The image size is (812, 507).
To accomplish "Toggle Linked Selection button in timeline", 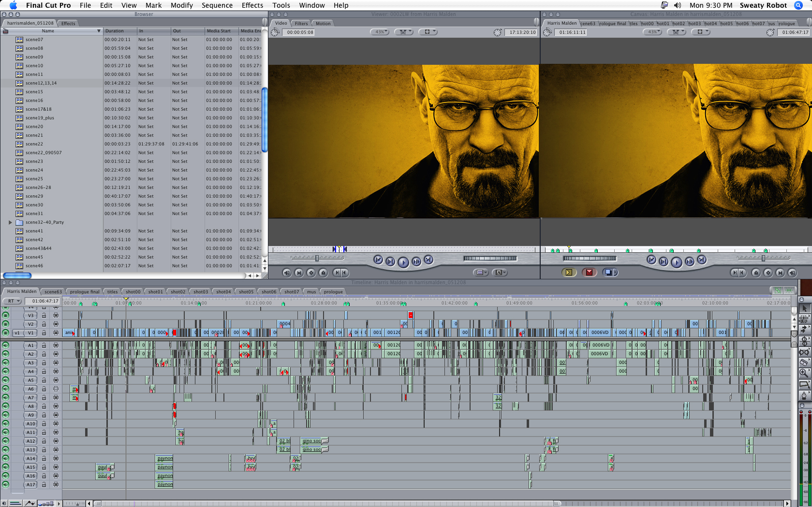I will (778, 290).
